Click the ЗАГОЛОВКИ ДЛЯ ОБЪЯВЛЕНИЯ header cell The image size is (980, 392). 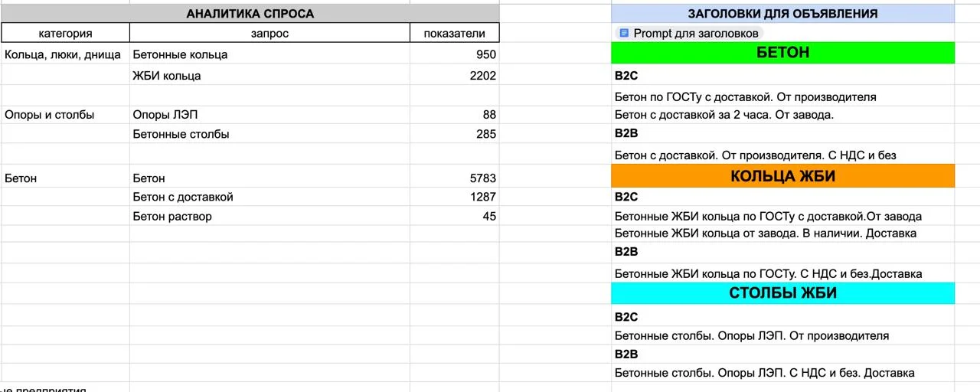coord(782,14)
